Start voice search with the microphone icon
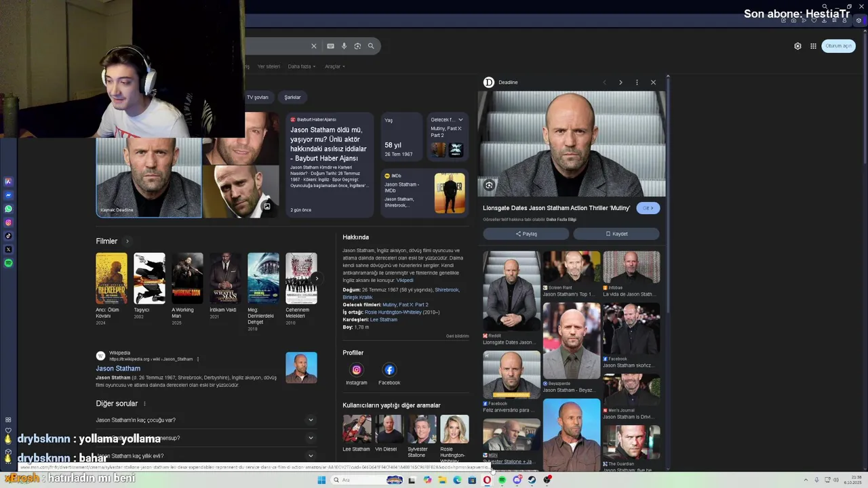868x488 pixels. tap(344, 46)
